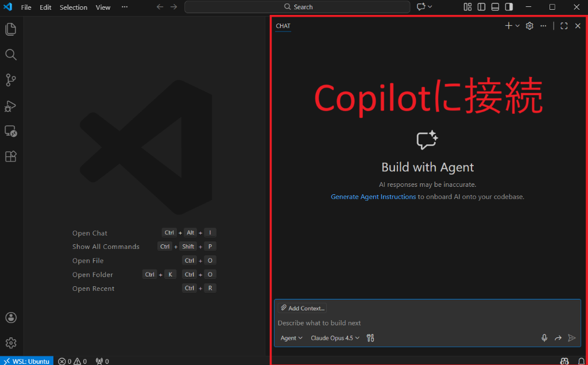Open errors and warnings in status bar

tap(72, 361)
